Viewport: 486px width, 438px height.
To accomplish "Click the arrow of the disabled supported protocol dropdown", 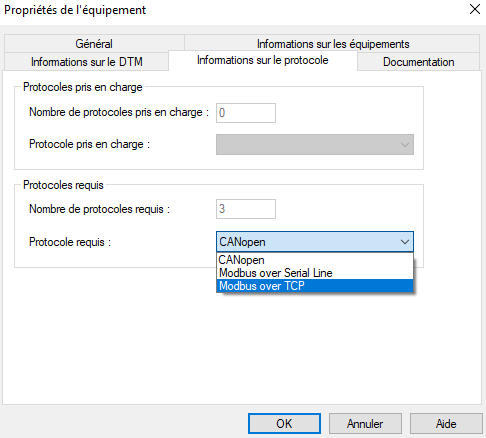I will pyautogui.click(x=405, y=145).
